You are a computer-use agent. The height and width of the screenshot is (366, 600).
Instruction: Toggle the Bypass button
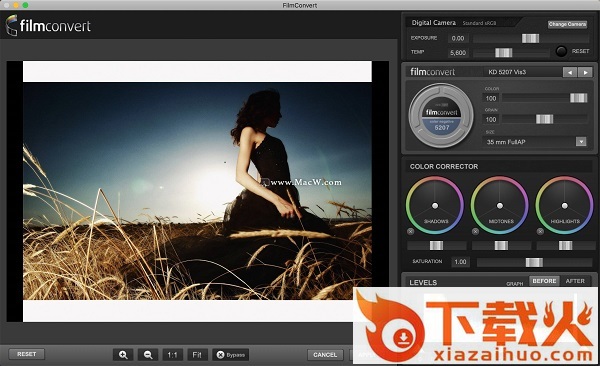[x=231, y=355]
